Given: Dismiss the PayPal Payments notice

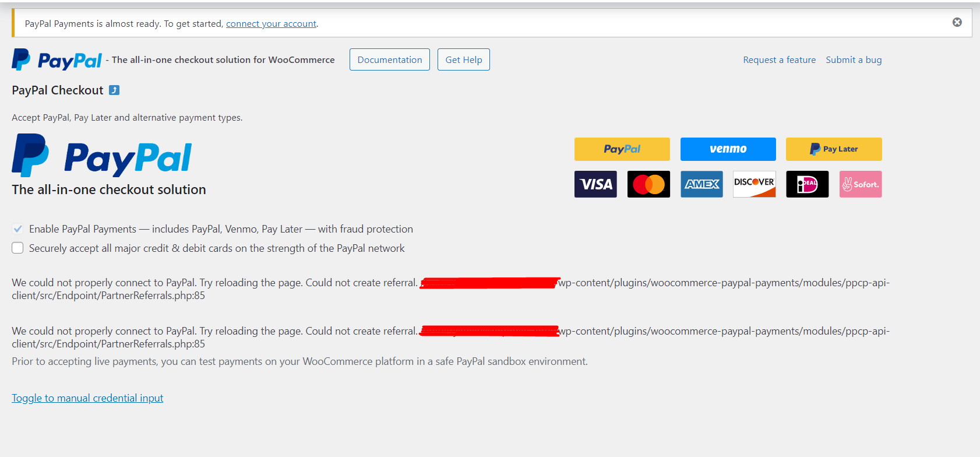Looking at the screenshot, I should pos(957,22).
